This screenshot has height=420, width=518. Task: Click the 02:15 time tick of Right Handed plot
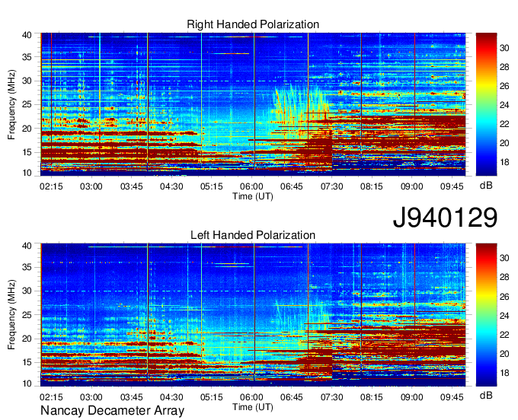pos(51,186)
